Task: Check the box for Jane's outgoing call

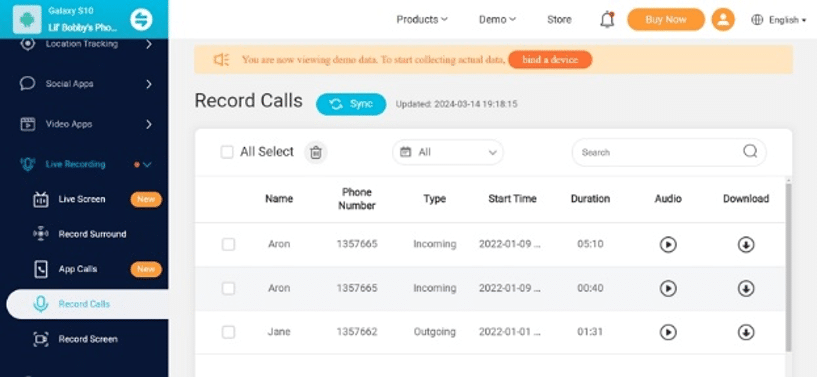Action: (x=228, y=332)
